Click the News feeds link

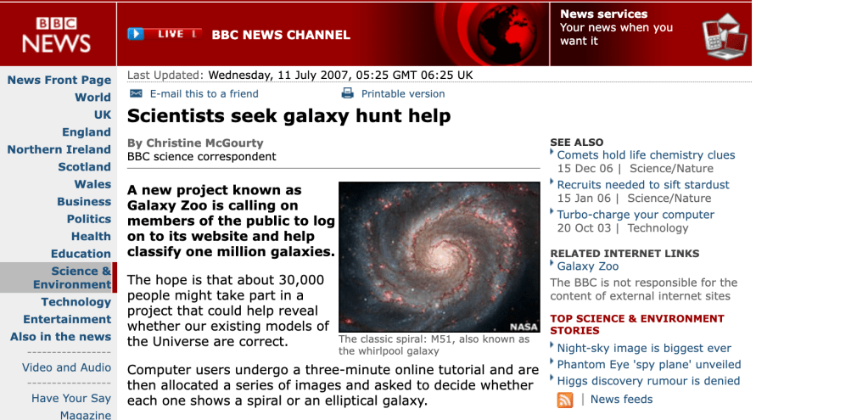click(x=621, y=400)
